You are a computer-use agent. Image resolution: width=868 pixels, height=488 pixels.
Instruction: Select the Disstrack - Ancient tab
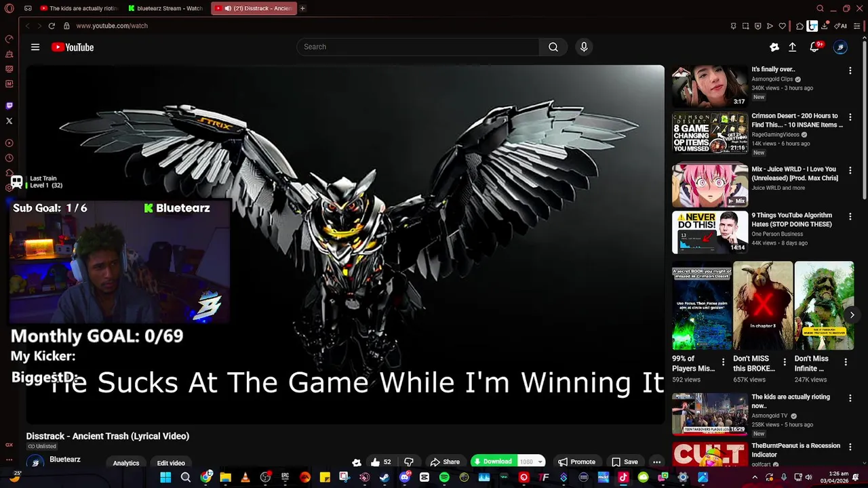point(254,8)
